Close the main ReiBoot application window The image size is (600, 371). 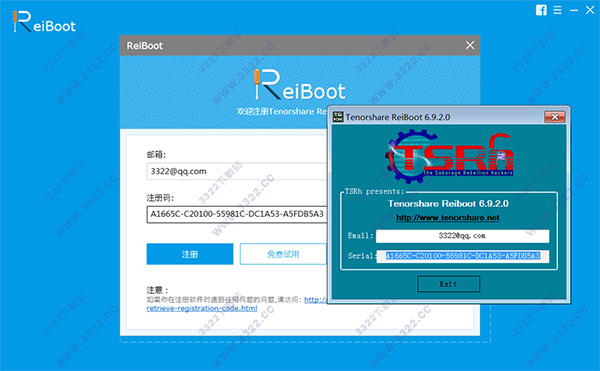click(590, 10)
